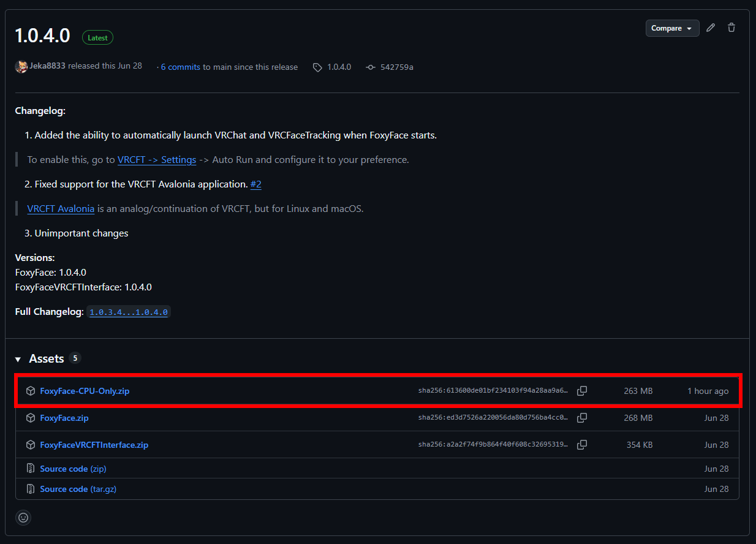This screenshot has width=756, height=544.
Task: Open full changelog 1.0.3.4...1.0.4.0 comparison
Action: [129, 312]
